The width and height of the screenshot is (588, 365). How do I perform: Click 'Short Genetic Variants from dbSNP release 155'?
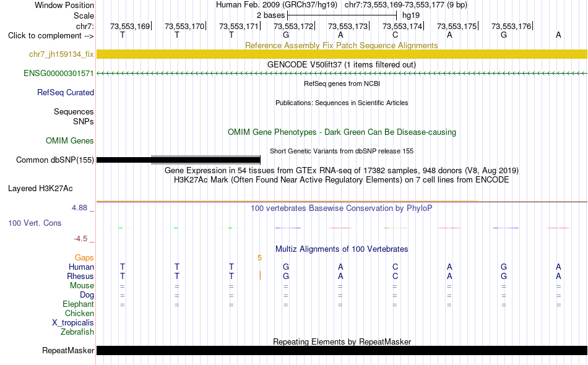coord(342,151)
